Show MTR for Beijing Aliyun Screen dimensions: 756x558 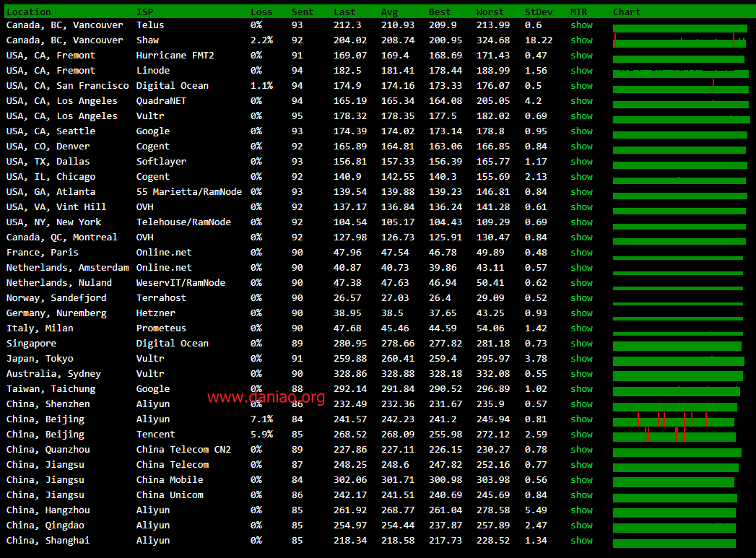581,419
